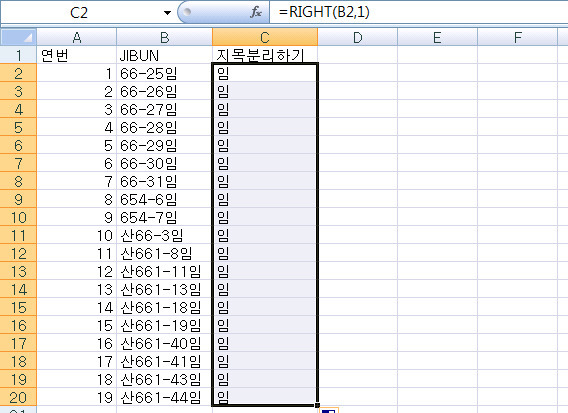Click 연번 value 19 in column A
568x413 pixels.
[x=76, y=397]
